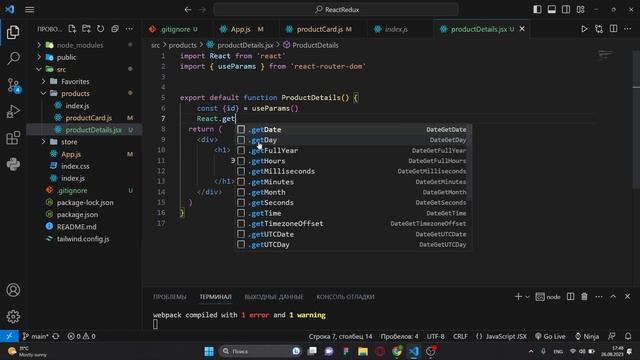The image size is (640, 360).
Task: Open package.json in explorer
Action: 77,214
